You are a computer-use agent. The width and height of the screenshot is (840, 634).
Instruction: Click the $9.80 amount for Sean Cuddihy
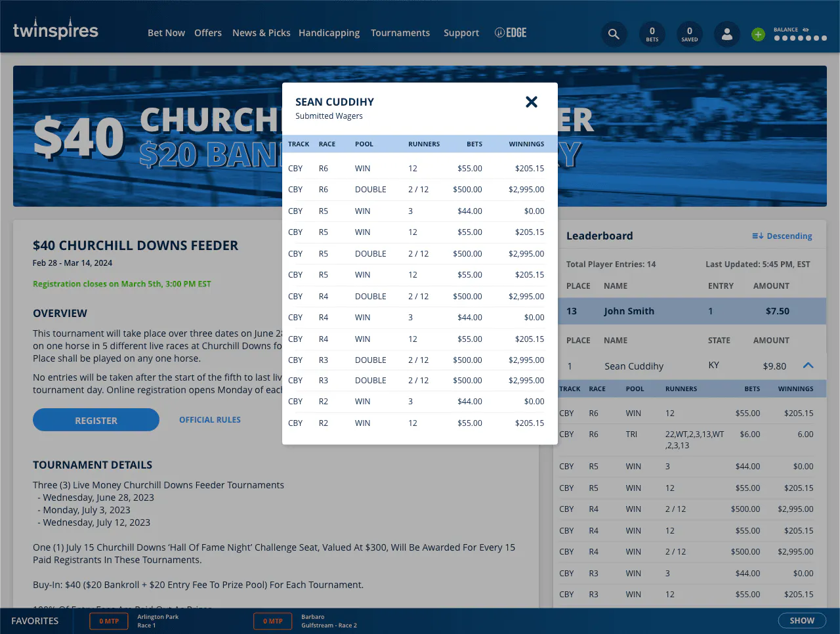pyautogui.click(x=774, y=366)
